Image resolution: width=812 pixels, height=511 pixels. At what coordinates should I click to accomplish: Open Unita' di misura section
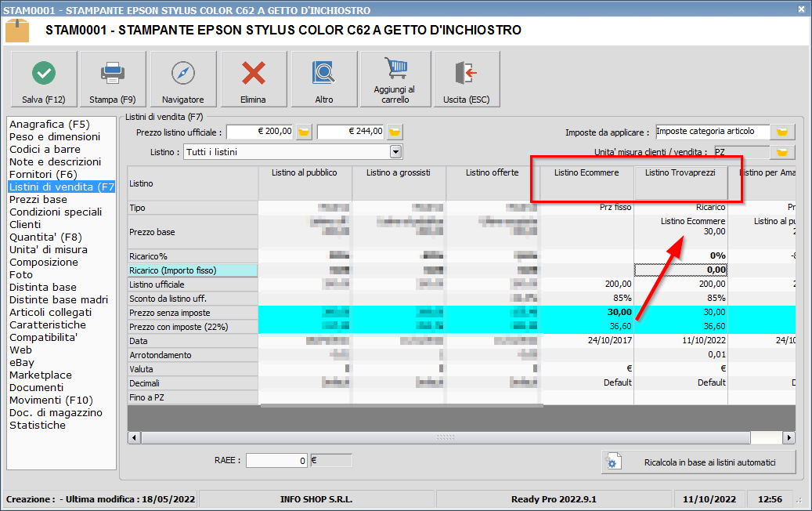click(x=49, y=250)
